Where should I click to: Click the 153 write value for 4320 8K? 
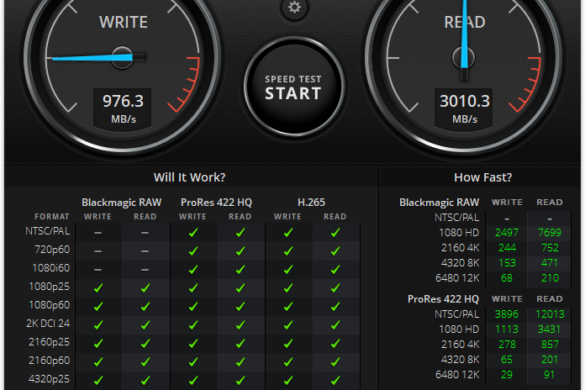point(507,263)
